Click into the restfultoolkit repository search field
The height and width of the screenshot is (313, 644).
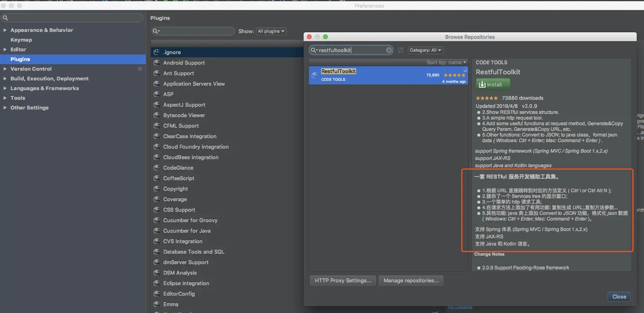[351, 50]
